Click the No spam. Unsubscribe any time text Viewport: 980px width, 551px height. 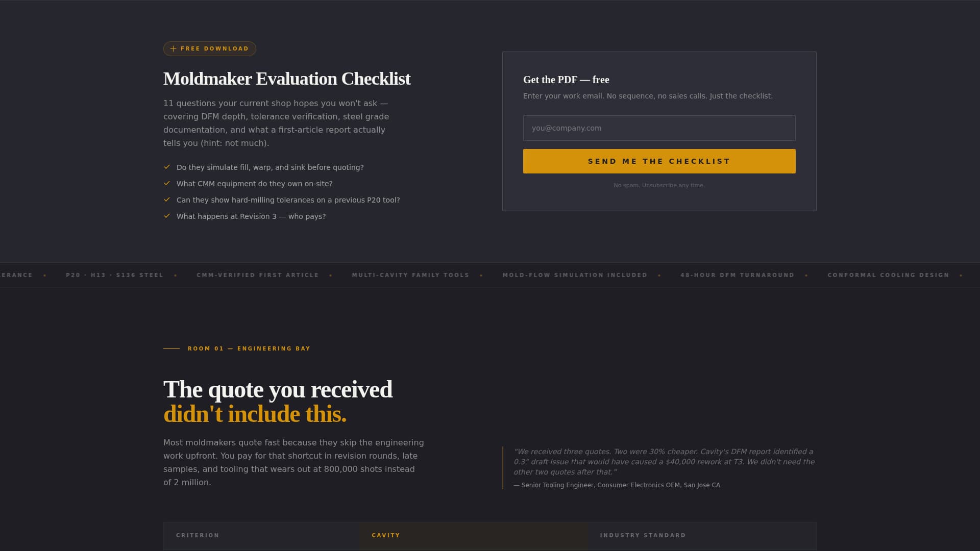tap(659, 185)
